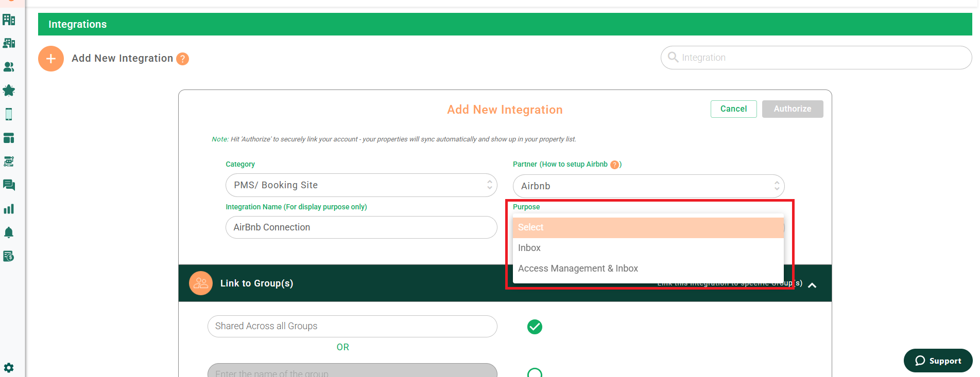This screenshot has height=377, width=980.
Task: Open the settings gear in sidebar
Action: [9, 368]
